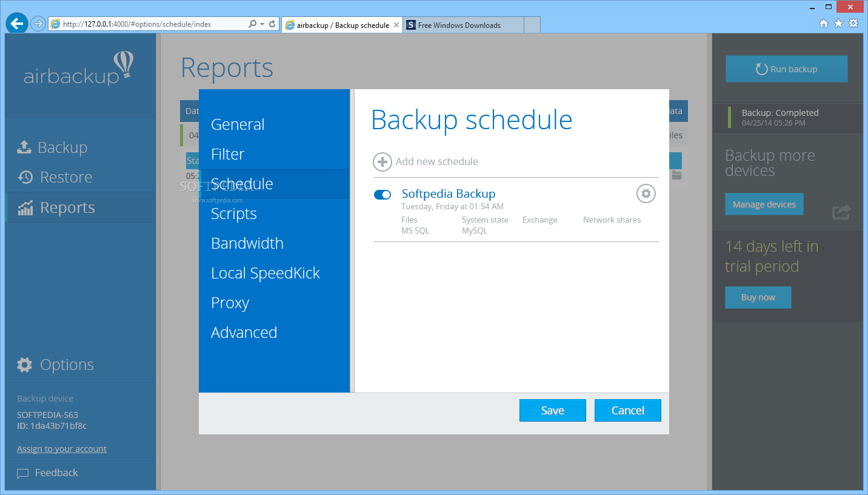Click the 'System state' label
Viewport: 868px width, 495px height.
pyautogui.click(x=485, y=220)
